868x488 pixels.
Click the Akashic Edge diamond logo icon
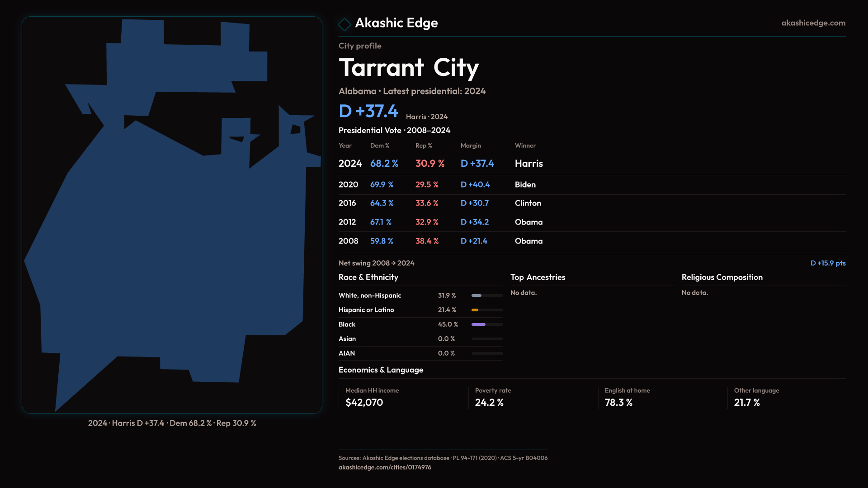tap(344, 24)
